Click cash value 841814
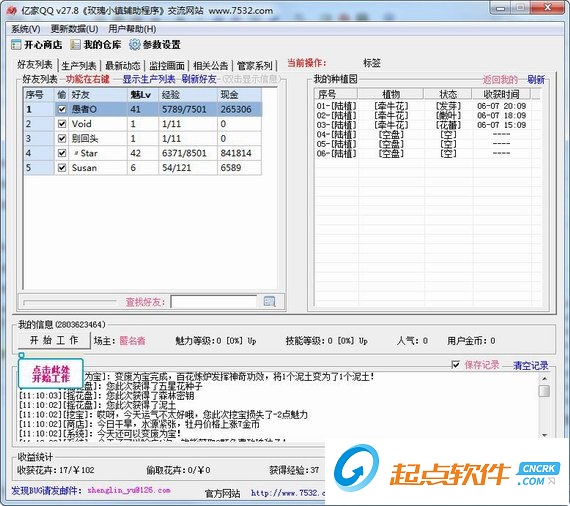The height and width of the screenshot is (506, 570). [236, 153]
